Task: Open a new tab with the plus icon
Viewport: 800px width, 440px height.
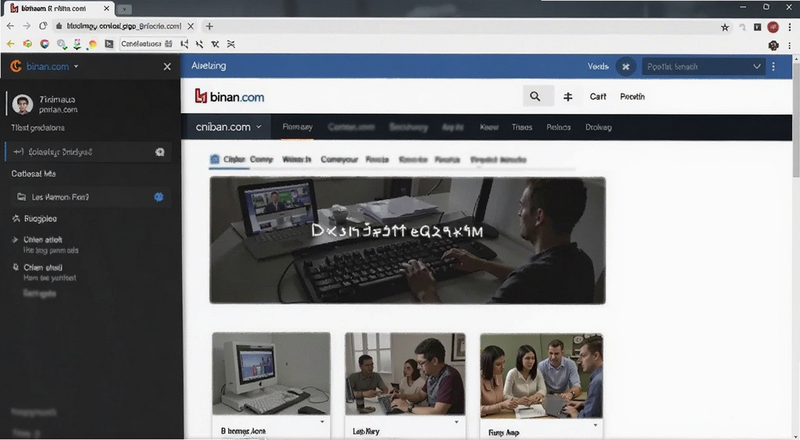Action: (209, 26)
